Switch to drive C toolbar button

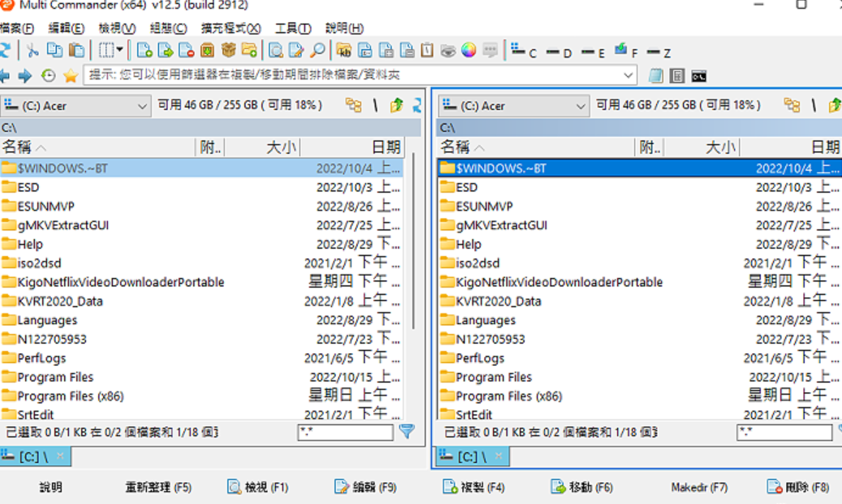pos(524,51)
